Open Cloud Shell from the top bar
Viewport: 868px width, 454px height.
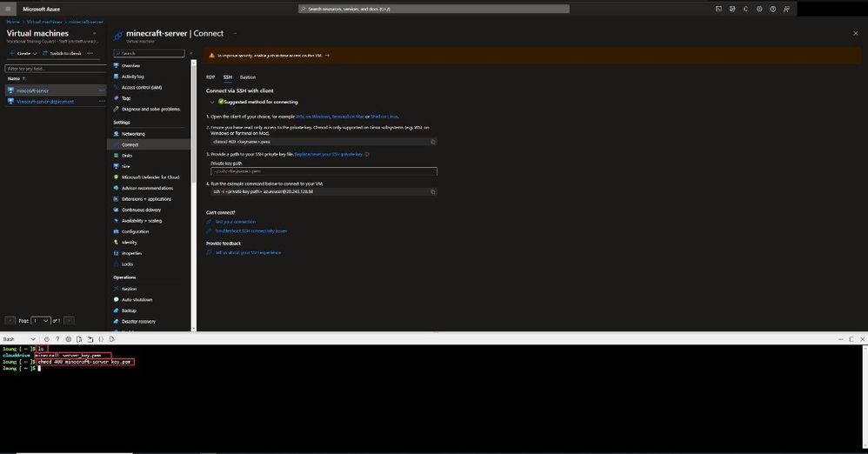pyautogui.click(x=718, y=9)
